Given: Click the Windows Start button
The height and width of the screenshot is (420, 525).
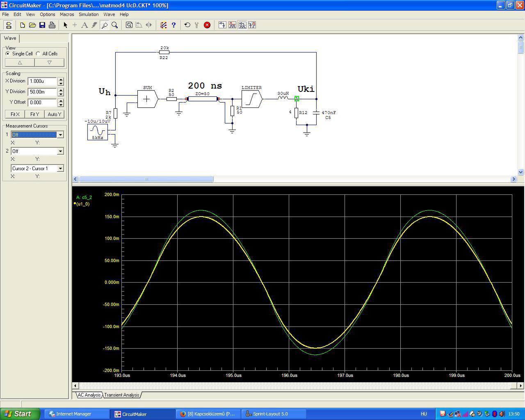Looking at the screenshot, I should (x=20, y=414).
